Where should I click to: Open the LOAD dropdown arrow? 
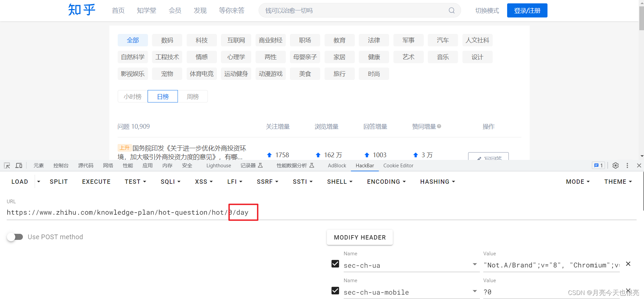click(x=39, y=182)
